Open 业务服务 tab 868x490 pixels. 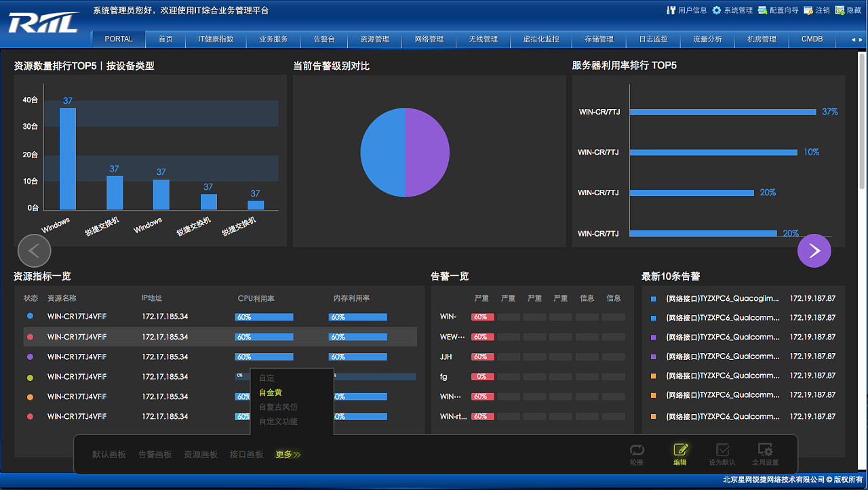click(273, 39)
